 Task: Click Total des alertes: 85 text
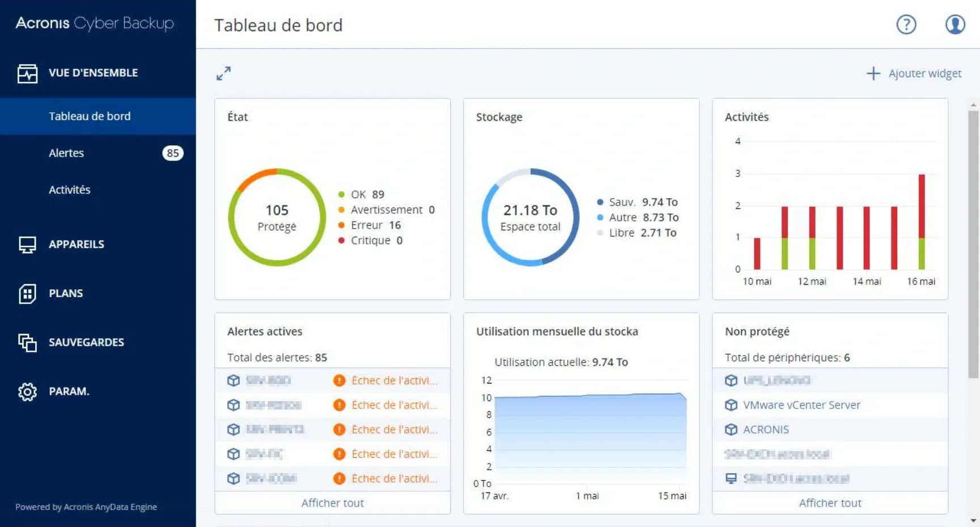pos(277,357)
